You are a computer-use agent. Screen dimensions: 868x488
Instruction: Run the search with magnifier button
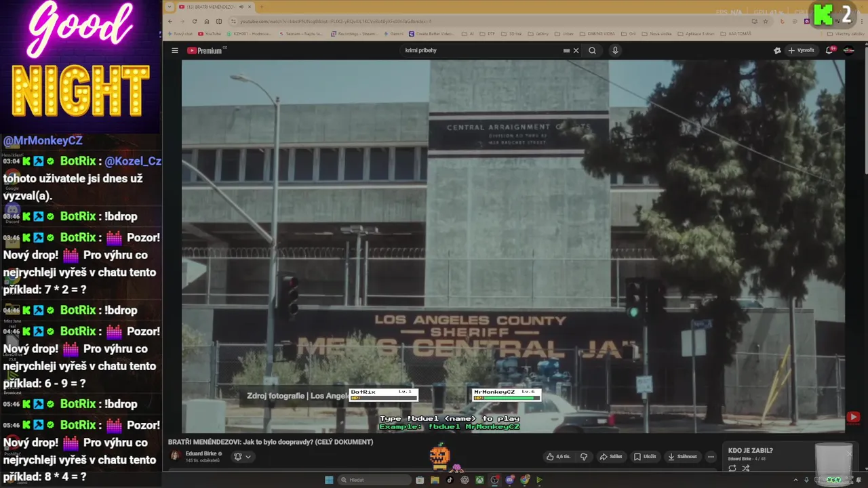(592, 50)
